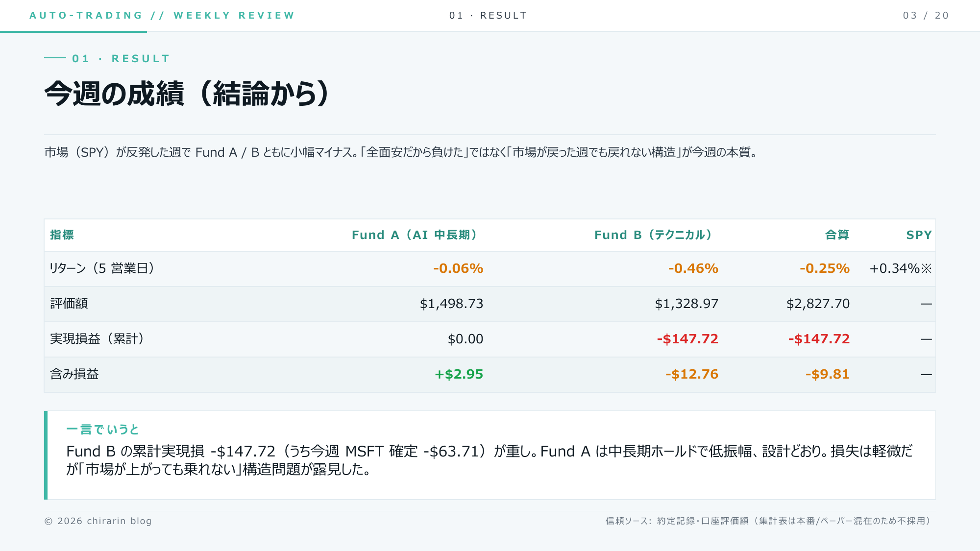Click the row label 評価額
980x551 pixels.
click(69, 304)
